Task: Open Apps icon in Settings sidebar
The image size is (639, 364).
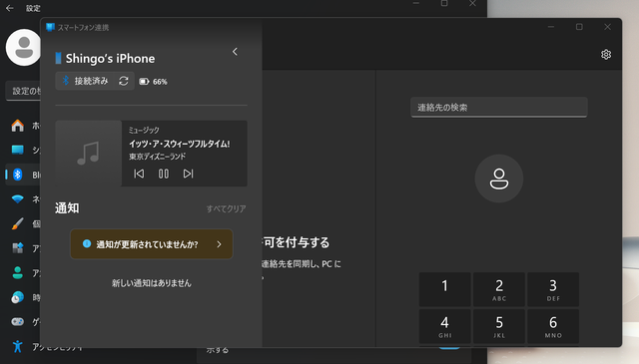Action: coord(18,248)
